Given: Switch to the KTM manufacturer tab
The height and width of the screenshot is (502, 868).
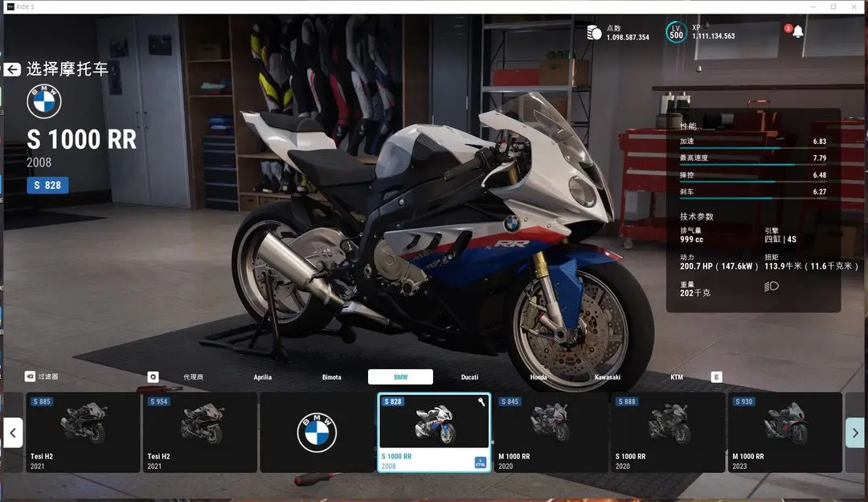Looking at the screenshot, I should pos(677,377).
